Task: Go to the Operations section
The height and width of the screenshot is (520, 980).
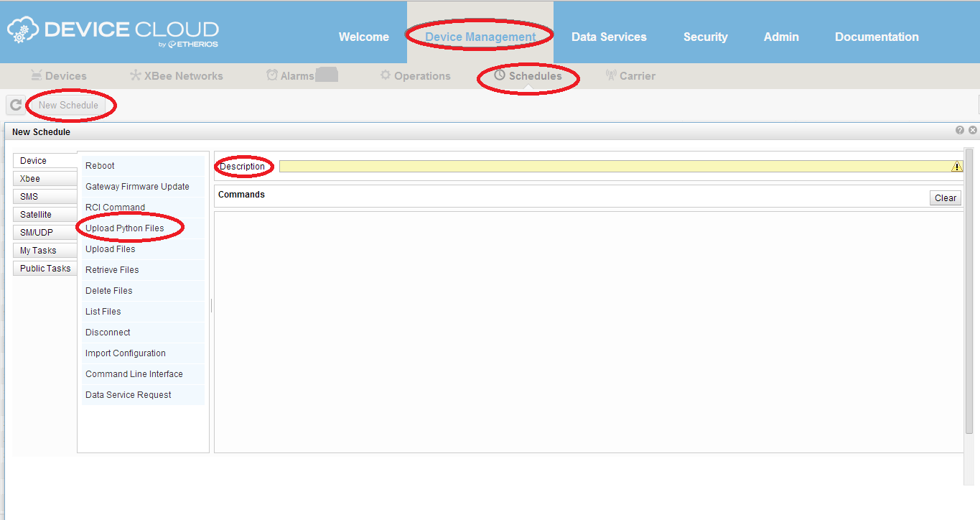Action: tap(415, 76)
